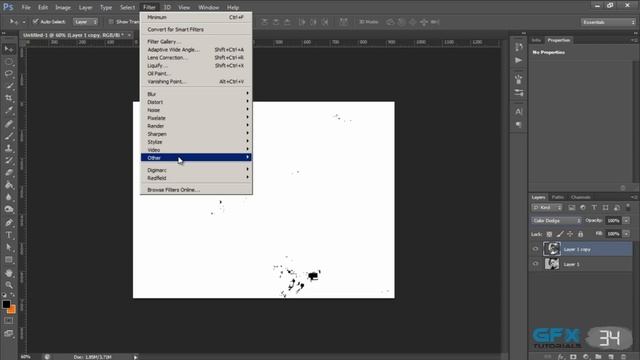640x360 pixels.
Task: Select the Brush tool
Action: tap(9, 136)
